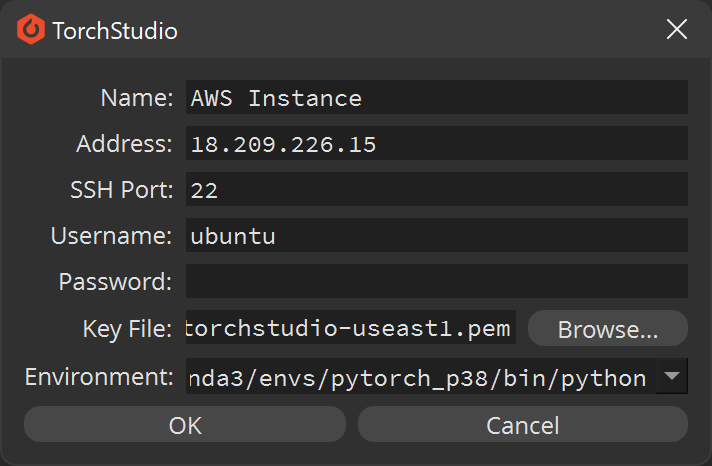Click the "Address:" label

coord(124,144)
